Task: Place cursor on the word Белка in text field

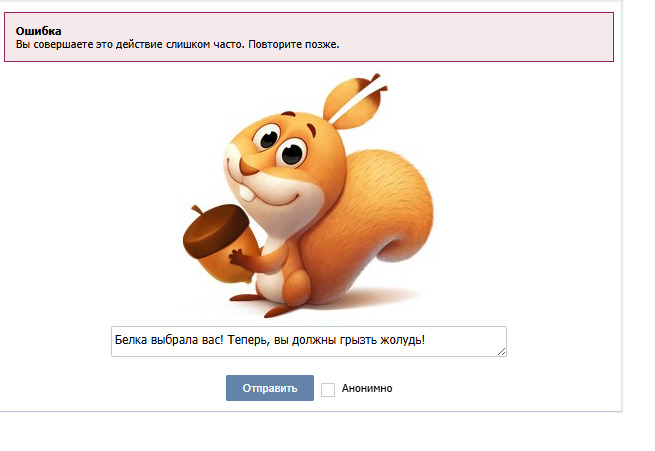Action: coord(131,340)
